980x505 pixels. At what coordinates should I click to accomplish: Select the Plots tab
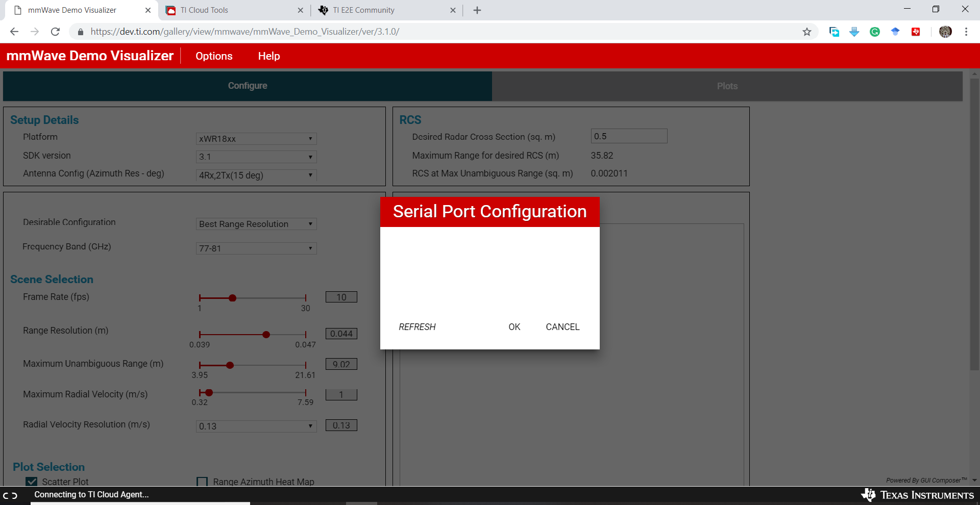[727, 86]
